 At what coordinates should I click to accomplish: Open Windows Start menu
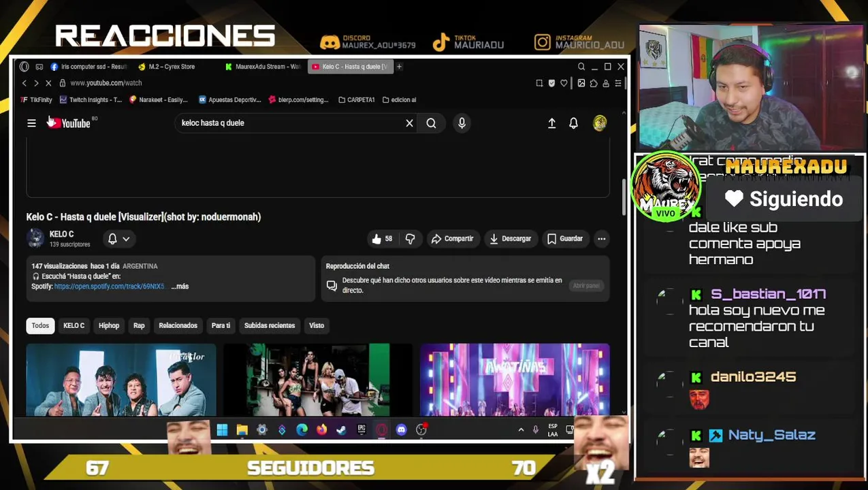point(222,429)
